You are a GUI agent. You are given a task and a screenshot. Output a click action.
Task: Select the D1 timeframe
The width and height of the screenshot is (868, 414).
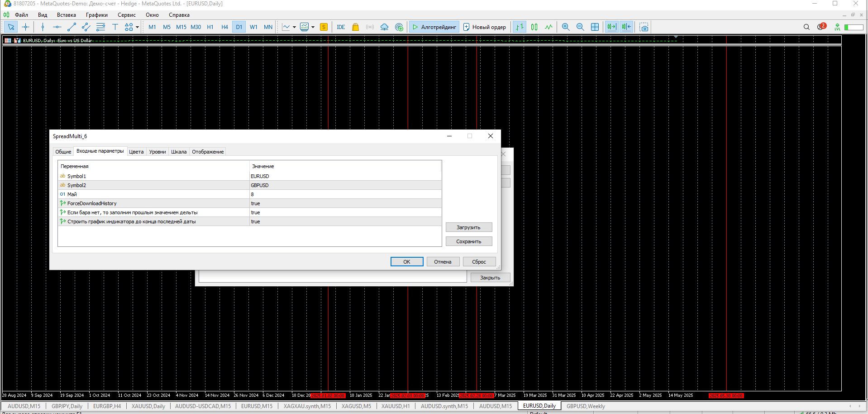[x=239, y=27]
